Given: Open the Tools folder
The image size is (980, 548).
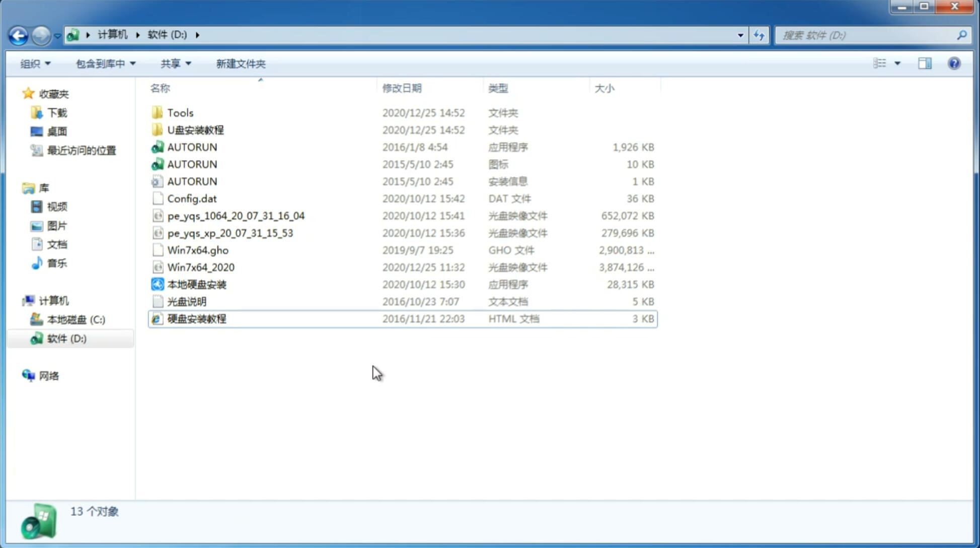Looking at the screenshot, I should point(180,112).
